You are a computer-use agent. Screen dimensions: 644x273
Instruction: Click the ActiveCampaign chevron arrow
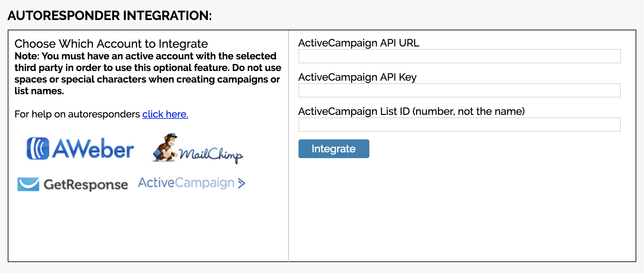[x=241, y=183]
